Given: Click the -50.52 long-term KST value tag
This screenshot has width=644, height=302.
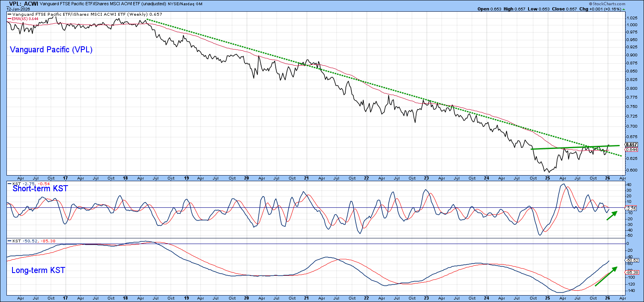Looking at the screenshot, I should point(632,260).
